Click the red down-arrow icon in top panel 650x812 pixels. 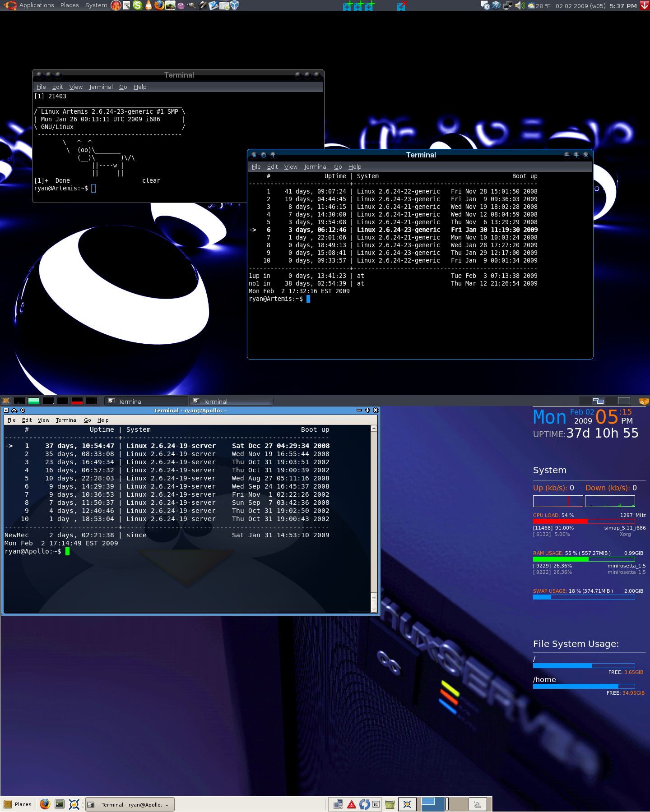pos(645,5)
